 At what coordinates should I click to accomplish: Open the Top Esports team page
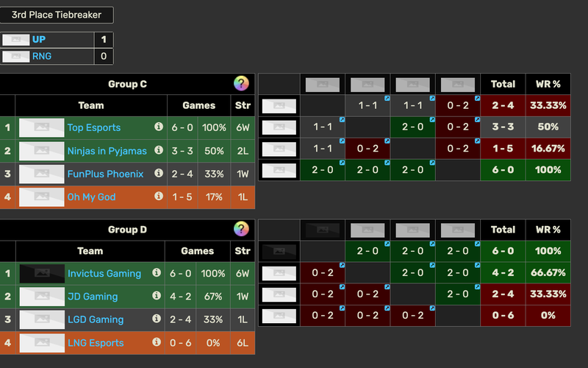(94, 127)
